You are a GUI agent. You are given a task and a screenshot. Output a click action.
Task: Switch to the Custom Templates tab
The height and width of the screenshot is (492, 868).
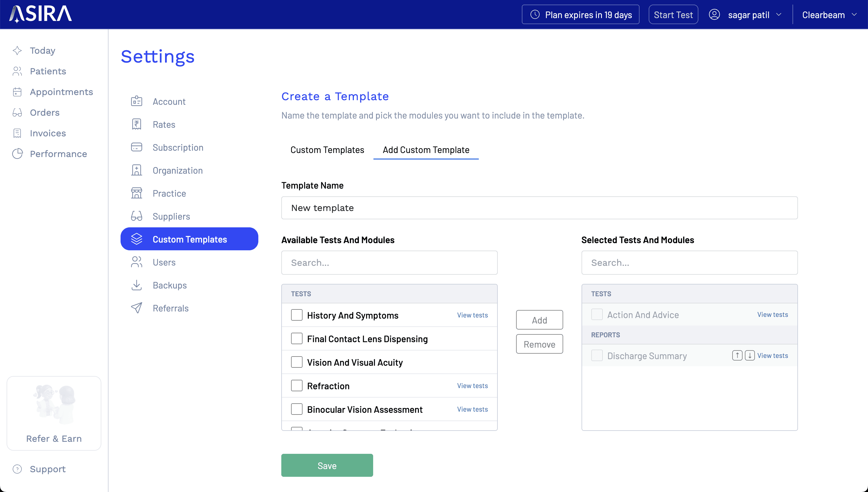327,150
